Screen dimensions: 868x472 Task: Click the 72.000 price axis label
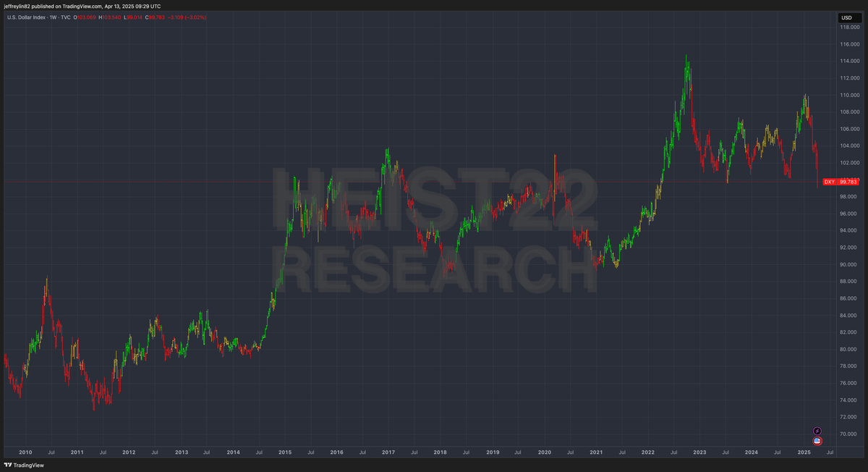[848, 417]
